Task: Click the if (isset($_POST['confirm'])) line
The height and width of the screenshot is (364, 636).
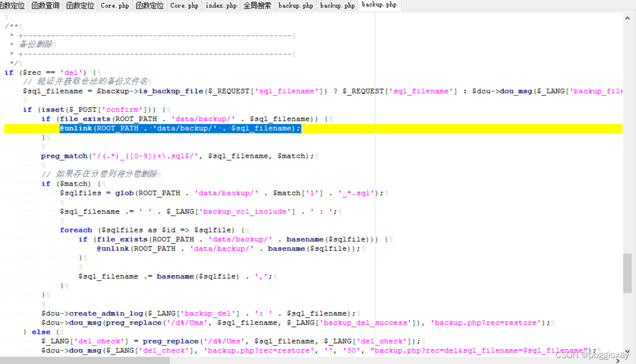Action: coord(94,110)
